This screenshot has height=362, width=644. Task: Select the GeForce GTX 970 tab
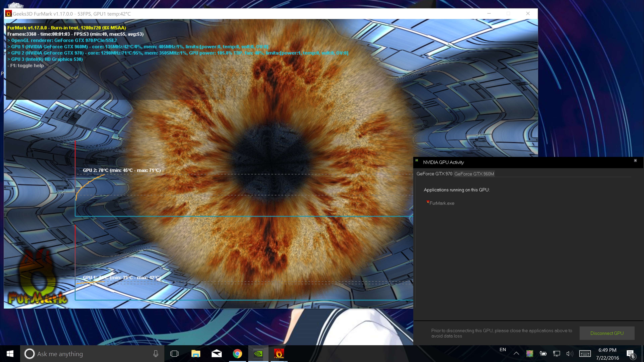[434, 174]
